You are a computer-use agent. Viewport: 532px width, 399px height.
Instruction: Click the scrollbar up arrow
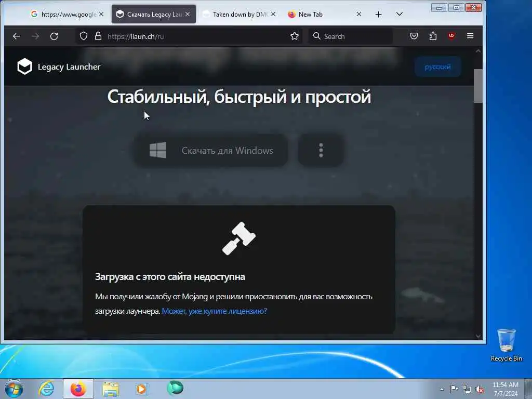(478, 51)
